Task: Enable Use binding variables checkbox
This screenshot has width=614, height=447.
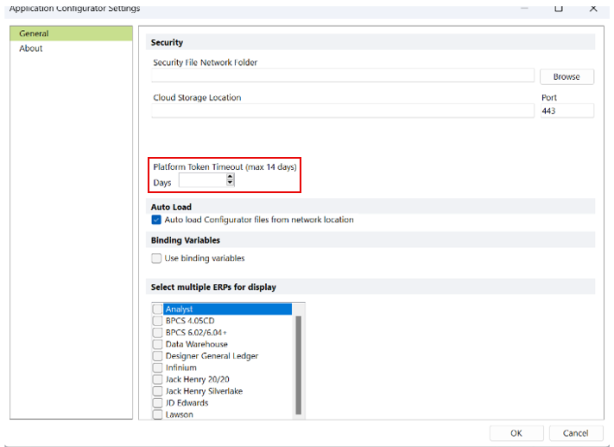Action: click(156, 258)
